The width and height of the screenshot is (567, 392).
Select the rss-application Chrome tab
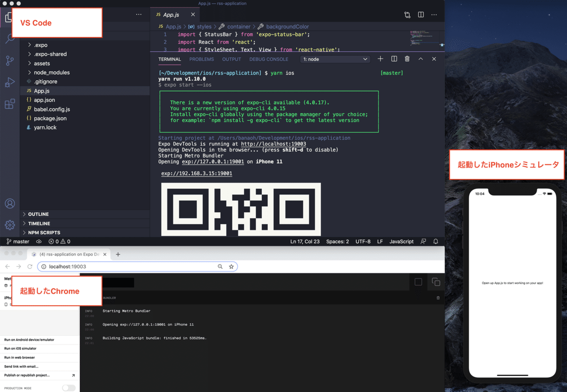[x=69, y=254]
